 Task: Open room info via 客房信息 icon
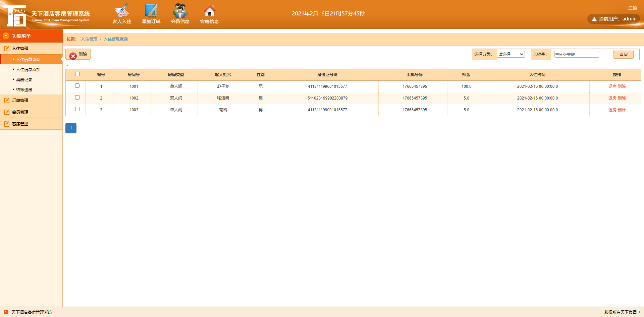209,13
